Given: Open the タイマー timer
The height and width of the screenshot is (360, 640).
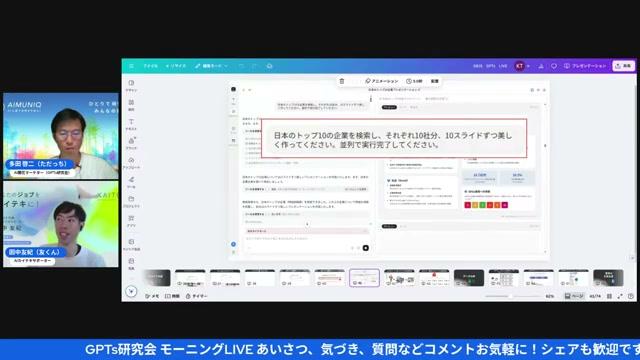Looking at the screenshot, I should click(x=196, y=296).
